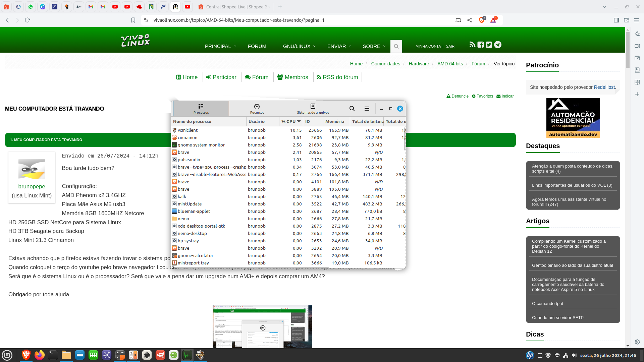Switch to Sistemas de arquivos tab
Image resolution: width=644 pixels, height=362 pixels.
pyautogui.click(x=313, y=109)
